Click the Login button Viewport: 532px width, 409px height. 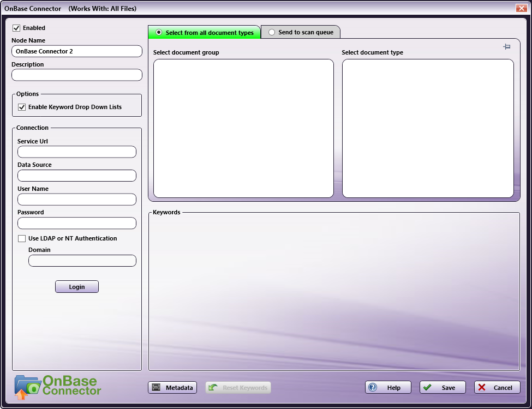point(76,286)
